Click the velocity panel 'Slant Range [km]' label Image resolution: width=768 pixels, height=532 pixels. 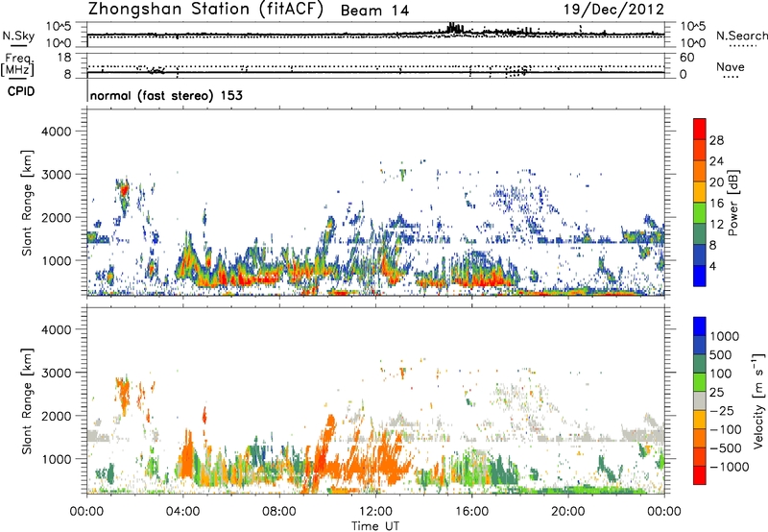point(27,400)
